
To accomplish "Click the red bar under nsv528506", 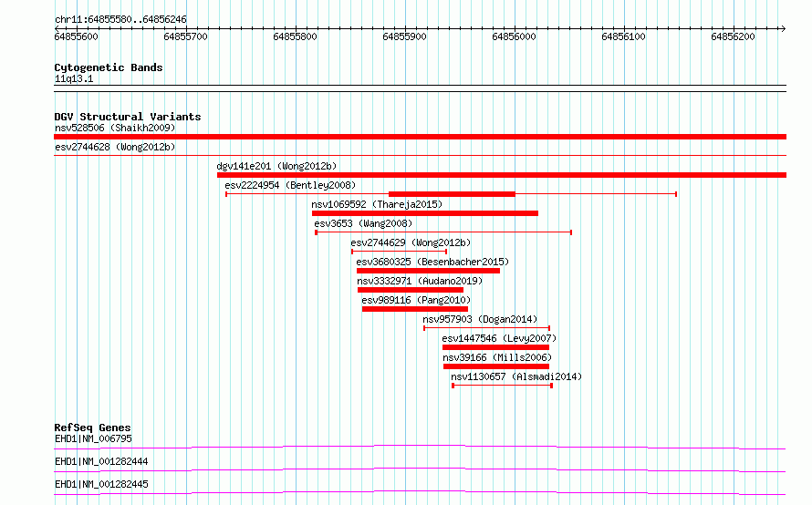I will pos(420,137).
